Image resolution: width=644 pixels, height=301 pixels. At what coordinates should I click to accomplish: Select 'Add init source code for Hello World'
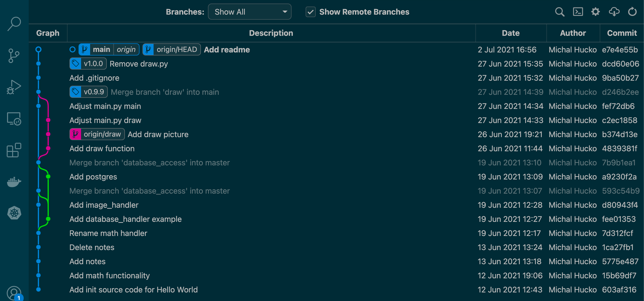pos(133,290)
